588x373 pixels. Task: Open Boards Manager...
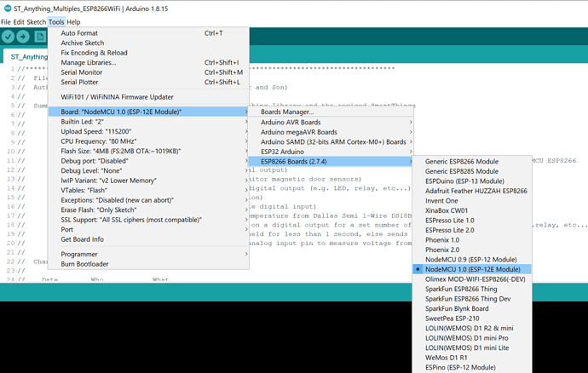click(331, 112)
